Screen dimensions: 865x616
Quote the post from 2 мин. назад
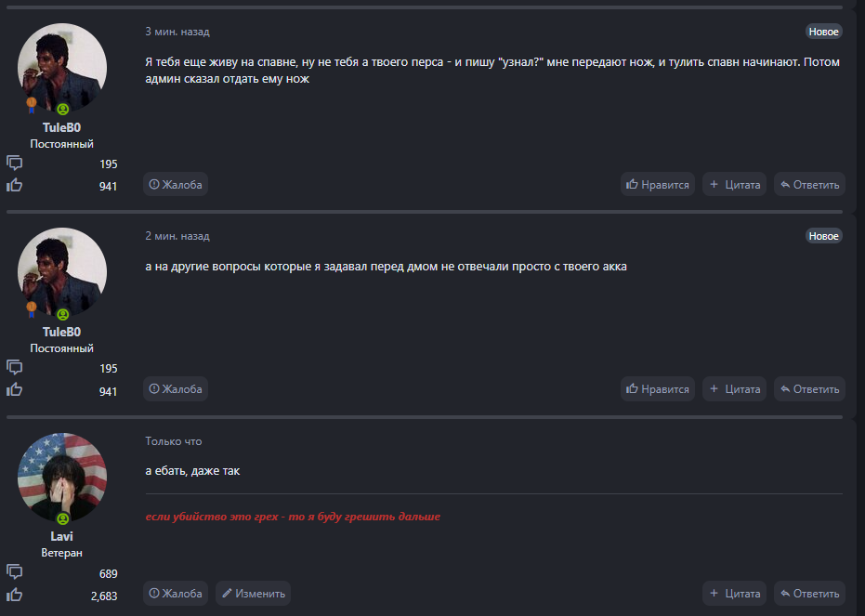click(x=734, y=389)
